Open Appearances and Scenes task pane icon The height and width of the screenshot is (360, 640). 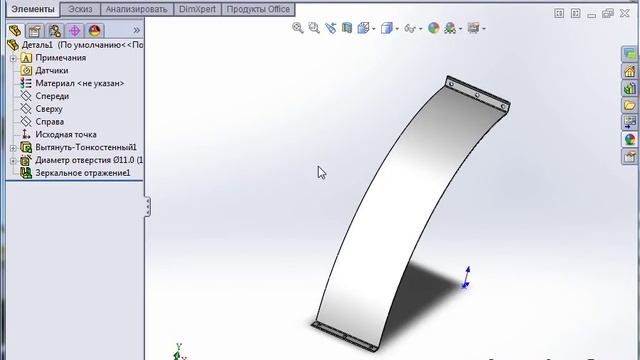point(630,140)
